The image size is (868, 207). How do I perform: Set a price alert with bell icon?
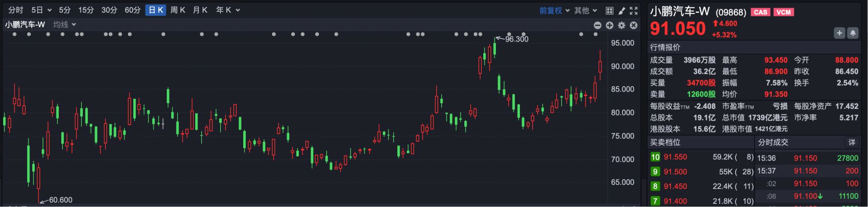pyautogui.click(x=853, y=33)
